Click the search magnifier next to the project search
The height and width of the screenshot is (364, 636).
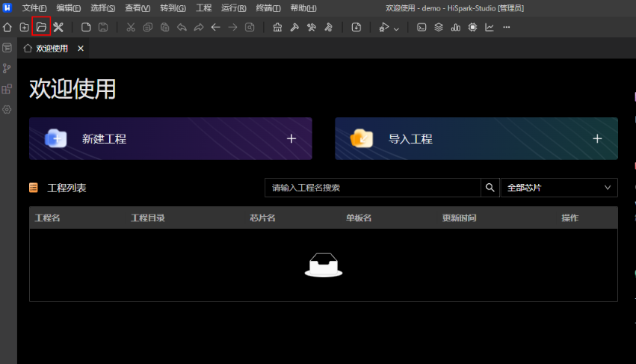tap(490, 188)
